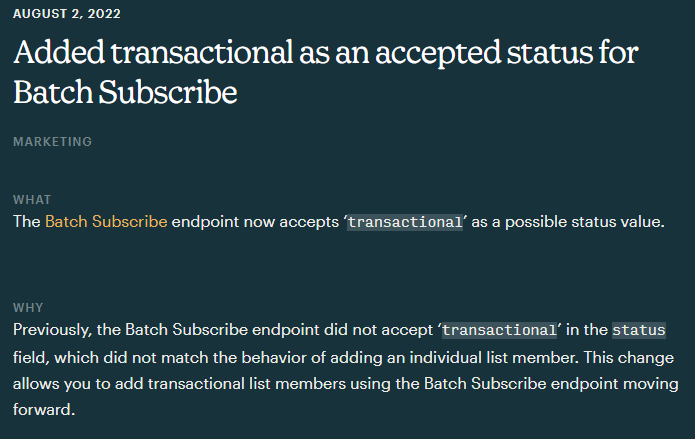
Task: Click the status code snippet
Action: point(639,330)
